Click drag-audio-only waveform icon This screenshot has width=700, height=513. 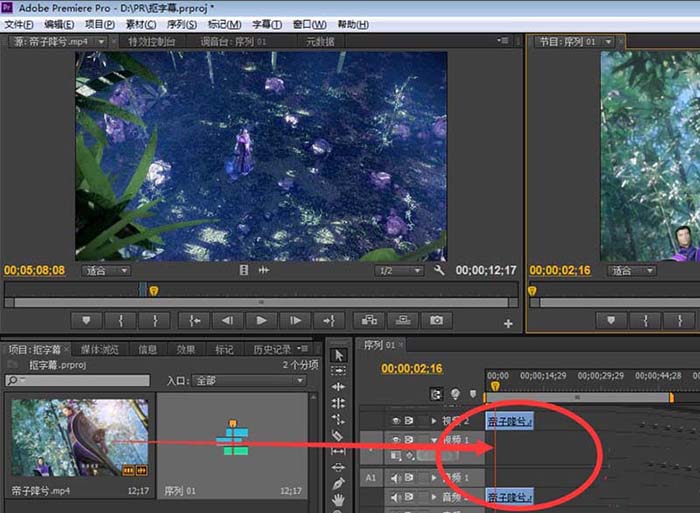coord(264,270)
